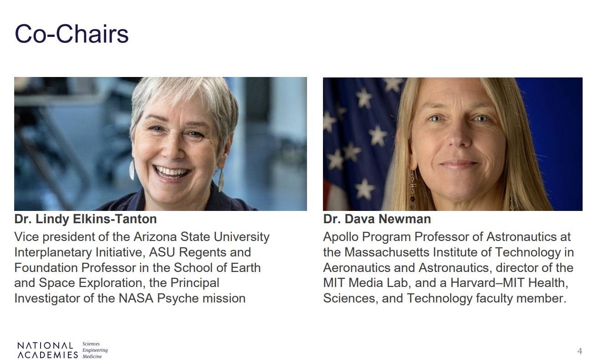The height and width of the screenshot is (364, 599).
Task: Click the Co-Chairs slide title
Action: 72,34
